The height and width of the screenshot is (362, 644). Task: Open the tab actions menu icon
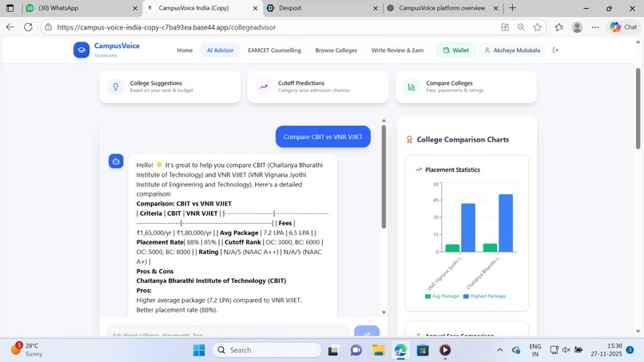pyautogui.click(x=10, y=8)
